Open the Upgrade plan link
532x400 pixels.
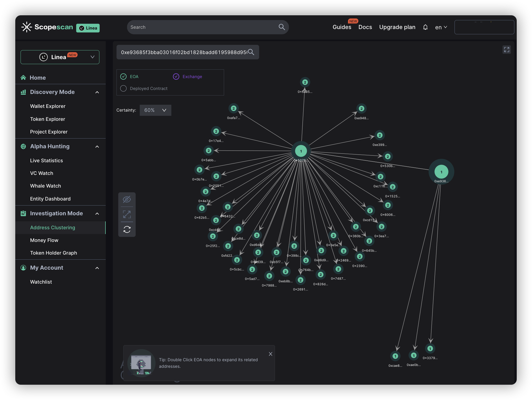(397, 27)
